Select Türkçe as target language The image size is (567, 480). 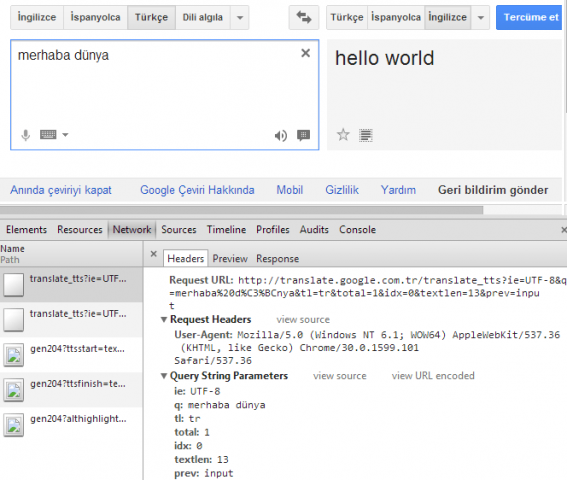347,17
